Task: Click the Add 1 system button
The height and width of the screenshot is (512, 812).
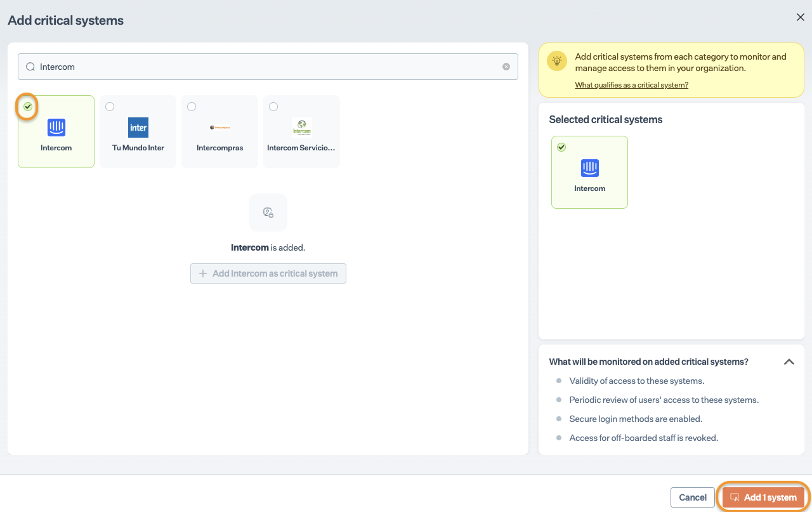Action: click(764, 497)
